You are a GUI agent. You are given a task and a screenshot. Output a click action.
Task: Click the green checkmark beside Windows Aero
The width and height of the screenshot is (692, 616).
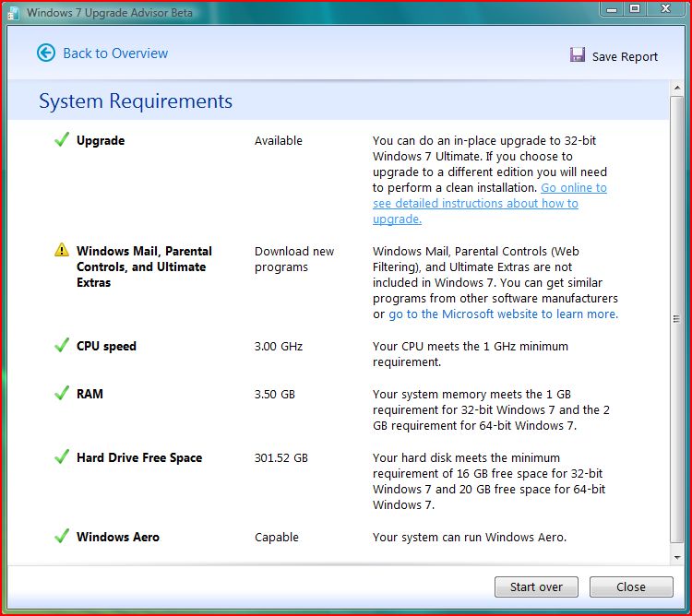(x=62, y=536)
